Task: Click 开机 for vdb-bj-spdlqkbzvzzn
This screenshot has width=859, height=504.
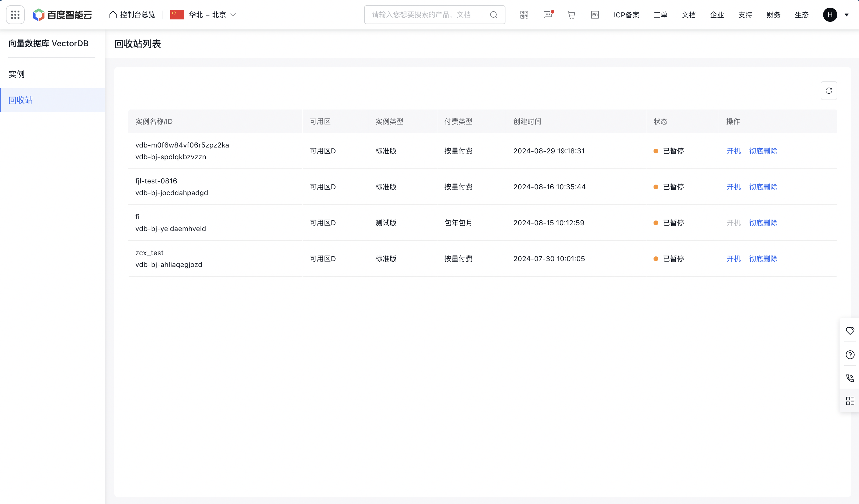Action: click(x=734, y=151)
